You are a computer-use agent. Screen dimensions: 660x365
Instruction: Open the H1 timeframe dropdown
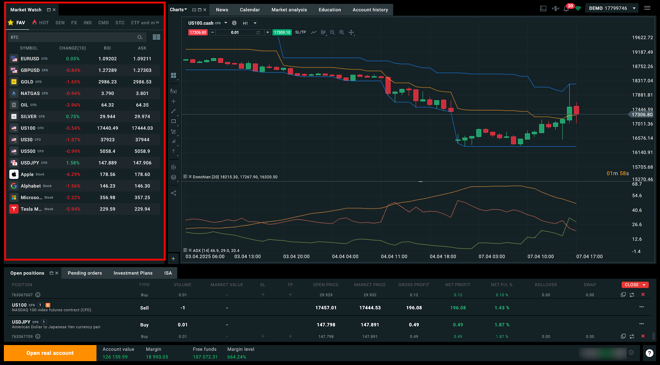click(249, 23)
